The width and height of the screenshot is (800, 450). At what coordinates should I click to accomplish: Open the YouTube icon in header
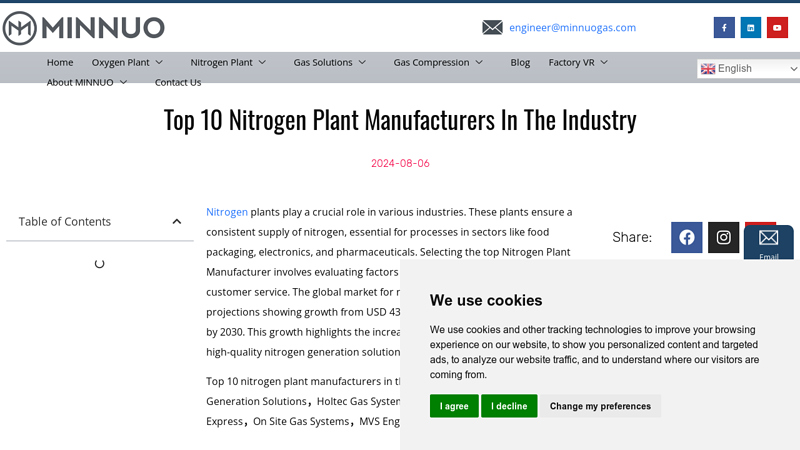[x=777, y=28]
